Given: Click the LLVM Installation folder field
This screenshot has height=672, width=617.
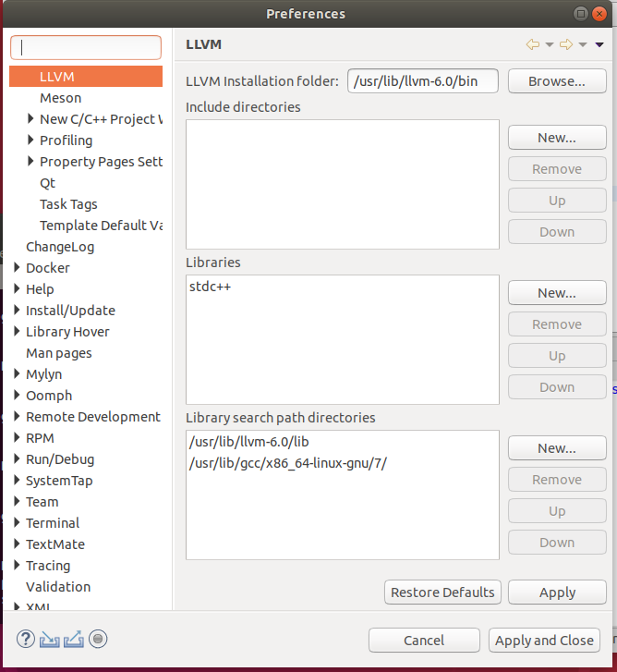Looking at the screenshot, I should (423, 81).
